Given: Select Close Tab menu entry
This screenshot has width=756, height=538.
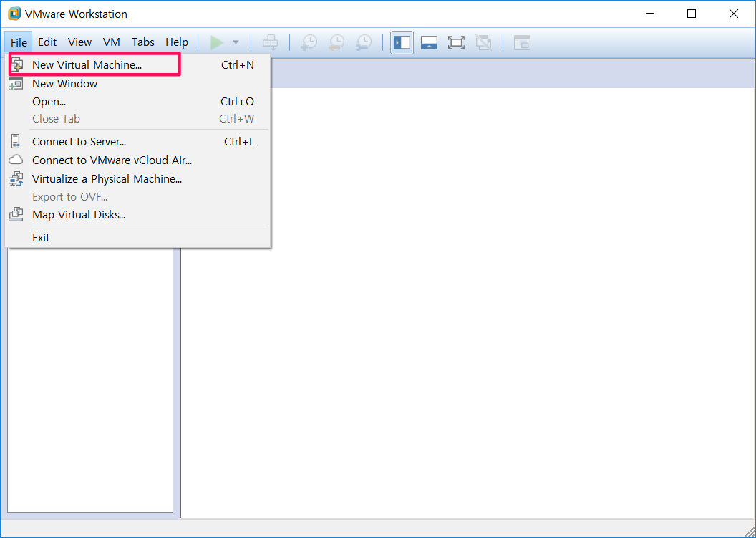Looking at the screenshot, I should (x=138, y=119).
